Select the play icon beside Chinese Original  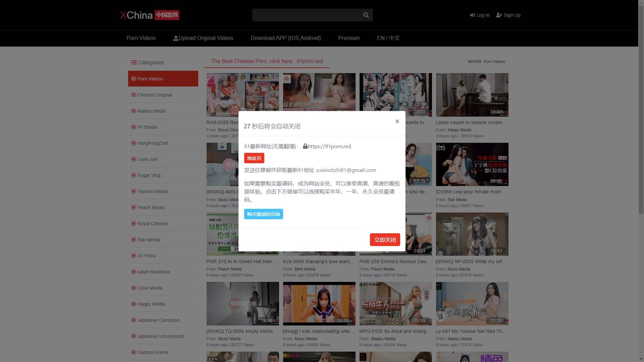(133, 95)
